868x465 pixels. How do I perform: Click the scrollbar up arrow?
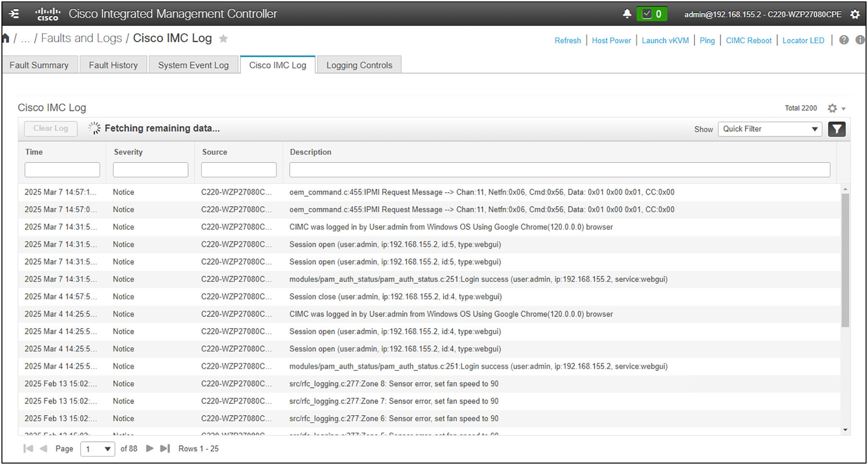[x=845, y=189]
